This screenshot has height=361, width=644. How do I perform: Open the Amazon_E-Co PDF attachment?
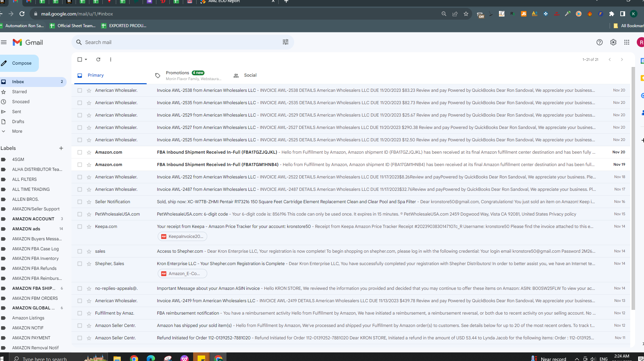(182, 274)
